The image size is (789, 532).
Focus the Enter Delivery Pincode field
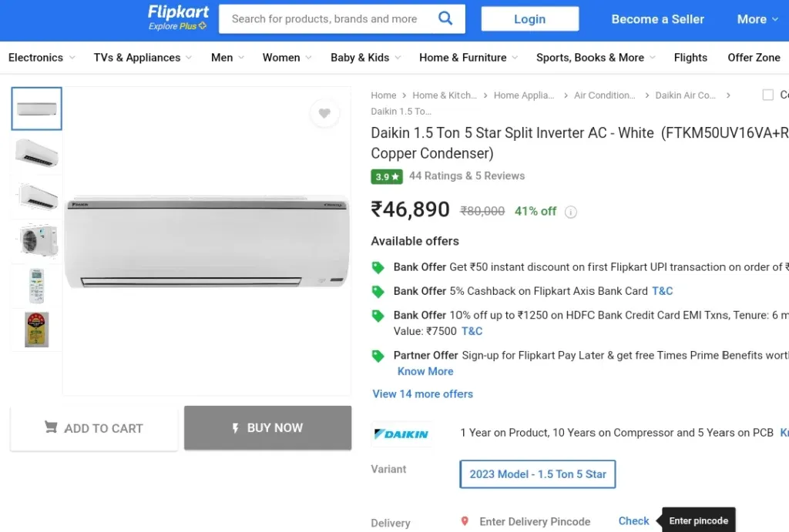[535, 521]
